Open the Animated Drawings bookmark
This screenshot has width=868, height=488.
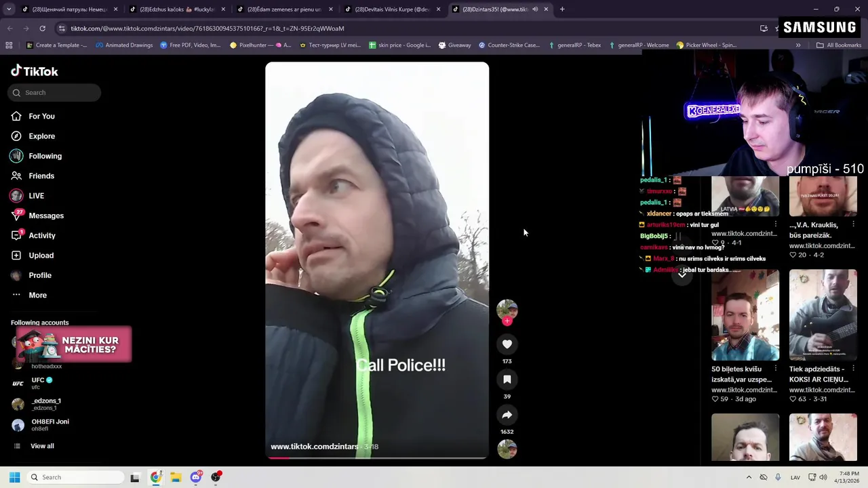124,45
